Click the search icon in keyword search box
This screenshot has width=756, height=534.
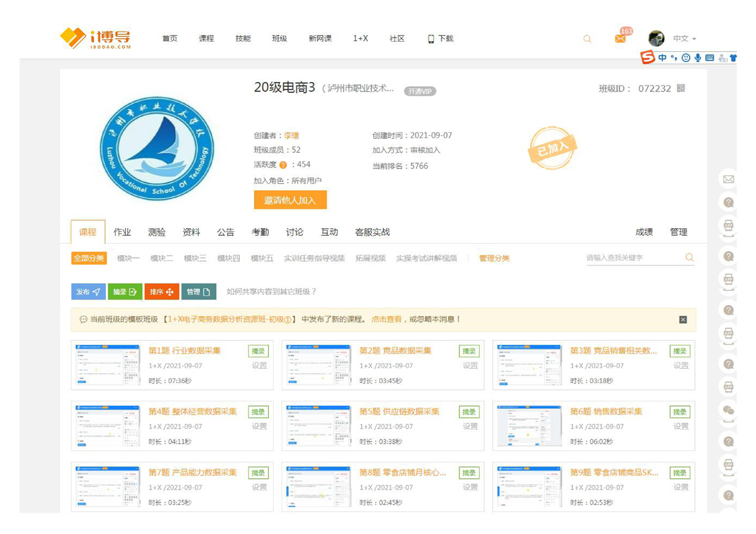[x=689, y=257]
